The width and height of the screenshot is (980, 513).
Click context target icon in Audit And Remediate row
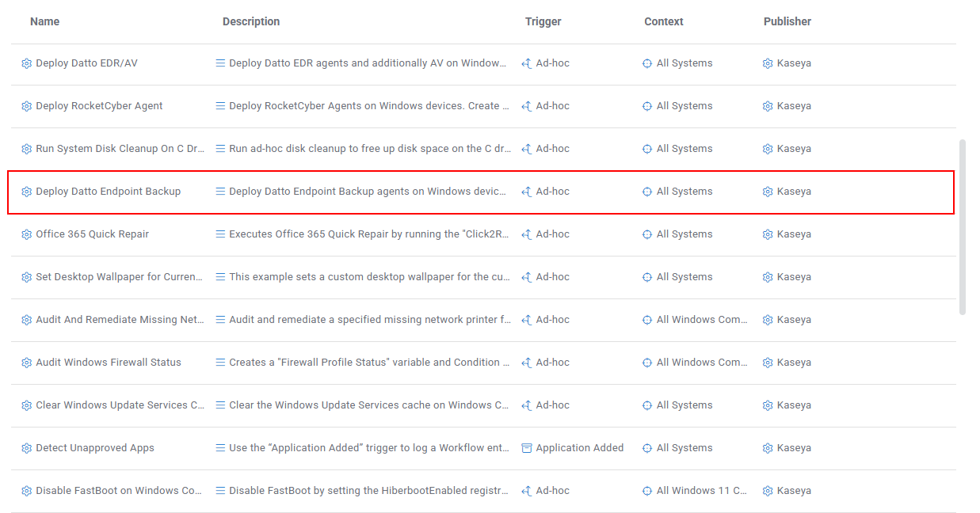coord(647,320)
